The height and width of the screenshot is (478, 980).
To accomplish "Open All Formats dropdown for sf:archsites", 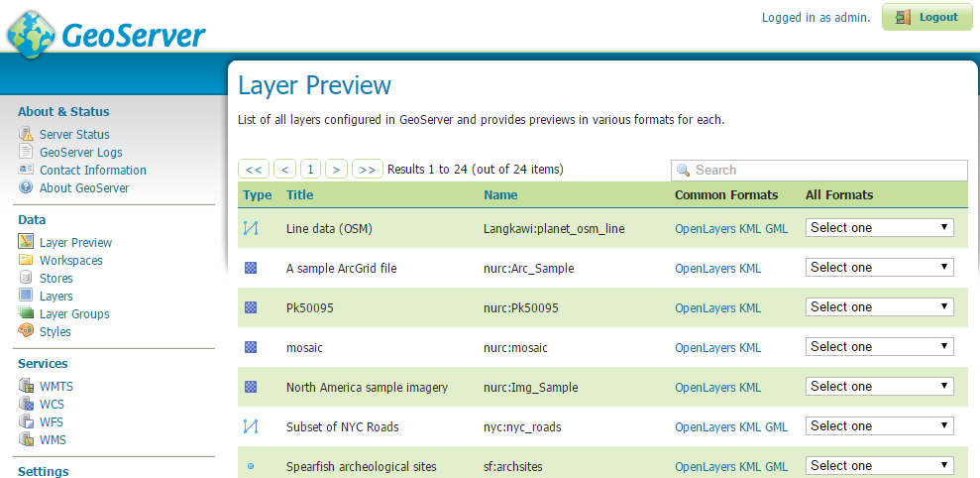I will click(879, 465).
